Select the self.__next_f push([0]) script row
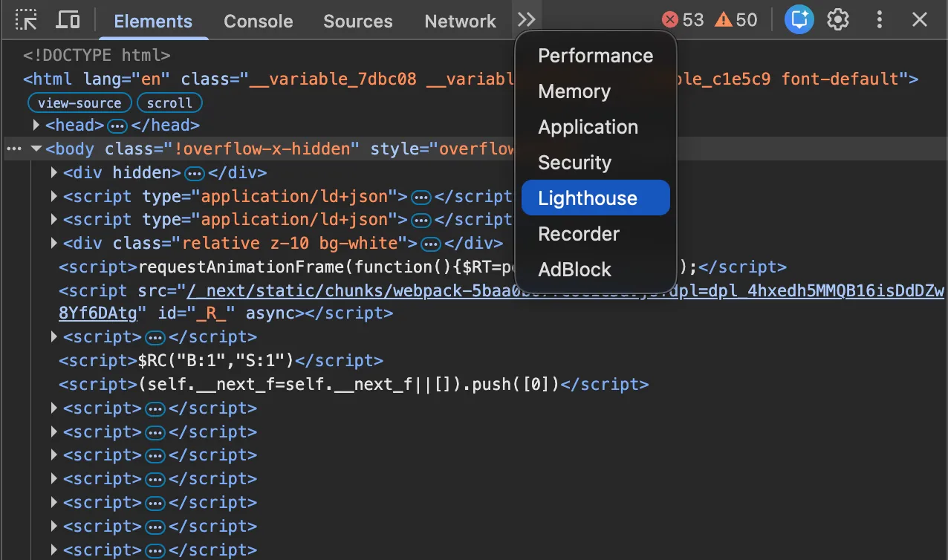Viewport: 948px width, 560px height. click(x=354, y=385)
